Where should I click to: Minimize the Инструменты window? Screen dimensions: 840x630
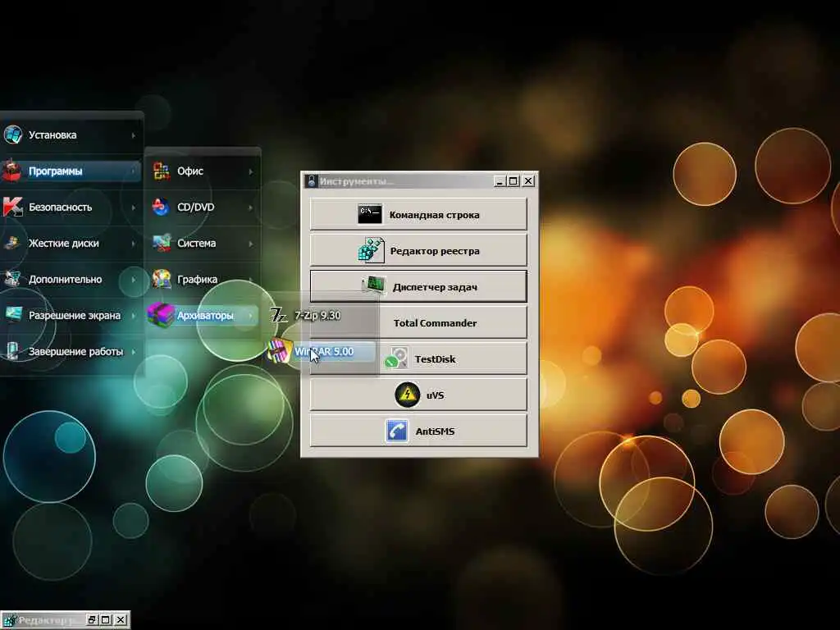click(500, 181)
